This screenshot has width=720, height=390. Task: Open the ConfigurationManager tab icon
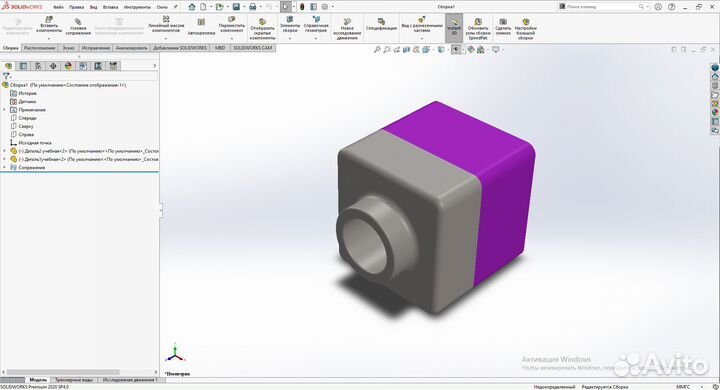(x=38, y=66)
